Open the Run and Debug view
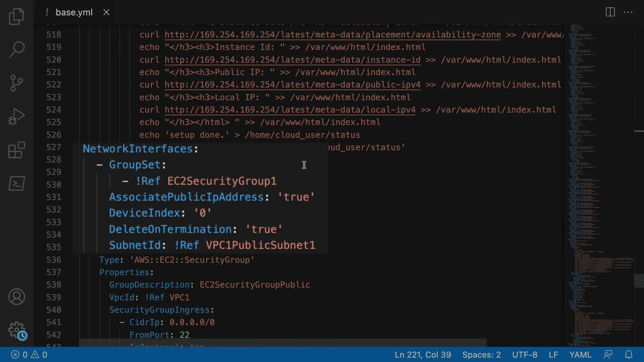The height and width of the screenshot is (362, 644). (x=16, y=116)
